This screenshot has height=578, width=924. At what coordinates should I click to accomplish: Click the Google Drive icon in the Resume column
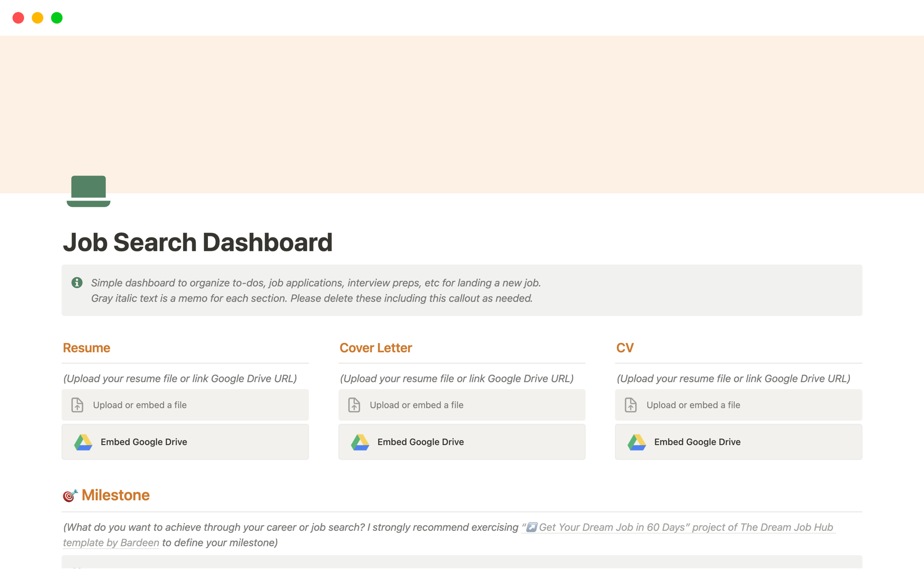point(83,442)
